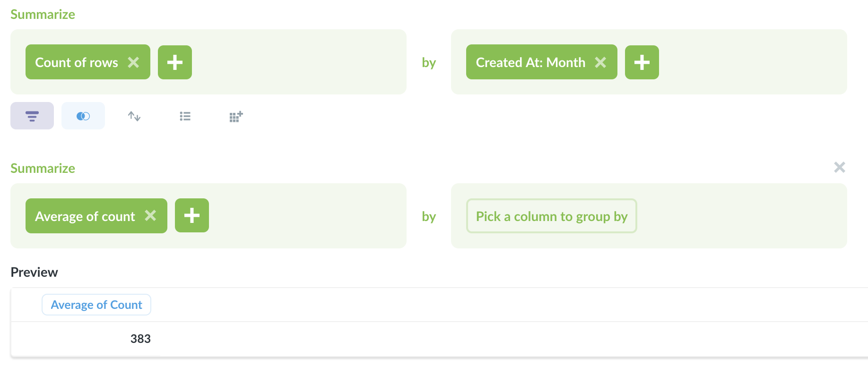Close the second Summarize step
The image size is (868, 375).
839,167
